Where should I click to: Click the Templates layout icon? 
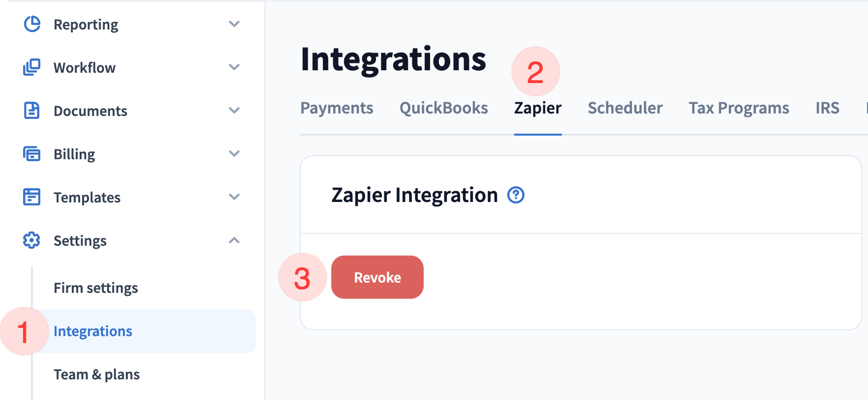pos(32,197)
